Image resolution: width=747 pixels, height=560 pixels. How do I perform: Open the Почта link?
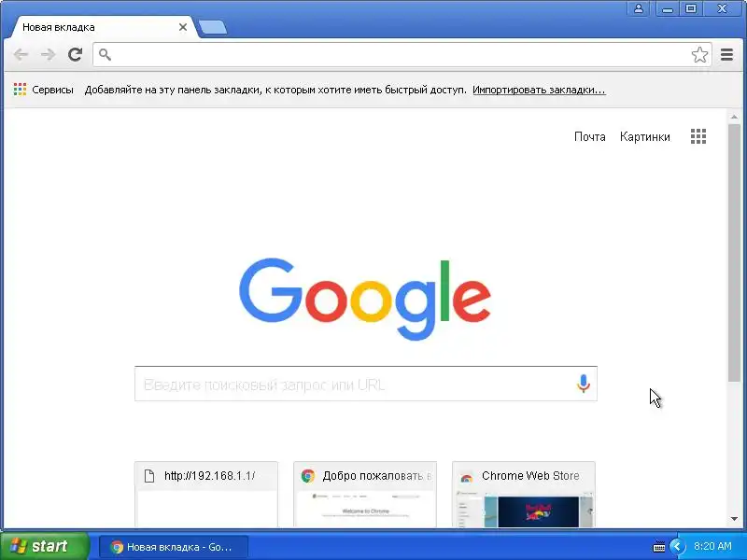click(590, 136)
